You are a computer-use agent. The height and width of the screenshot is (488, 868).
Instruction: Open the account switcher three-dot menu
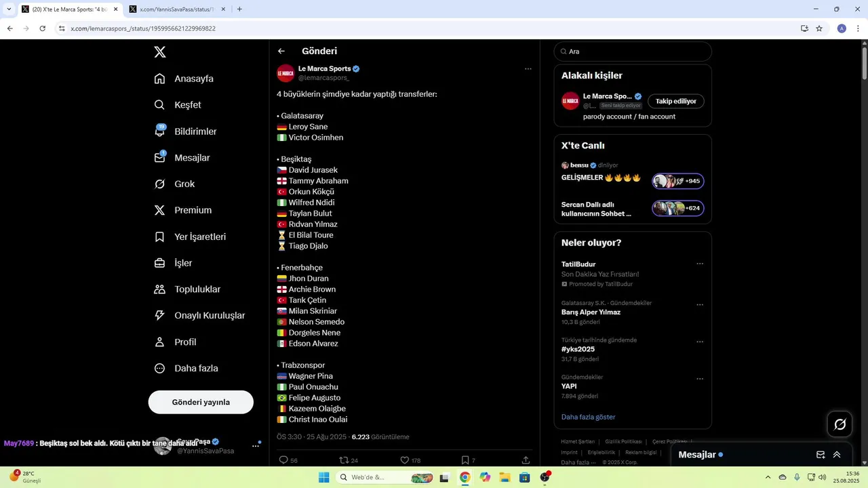tap(256, 445)
